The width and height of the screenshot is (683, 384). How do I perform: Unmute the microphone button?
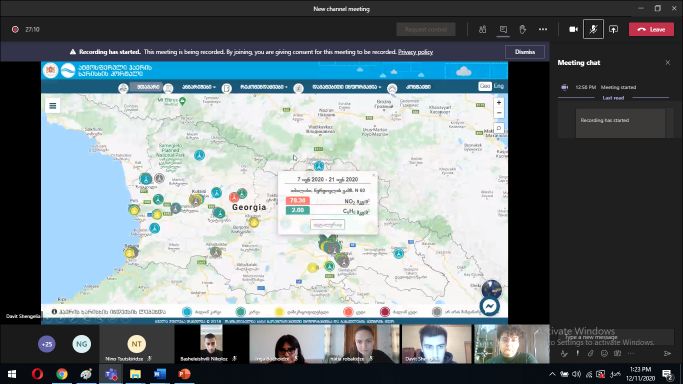[593, 30]
